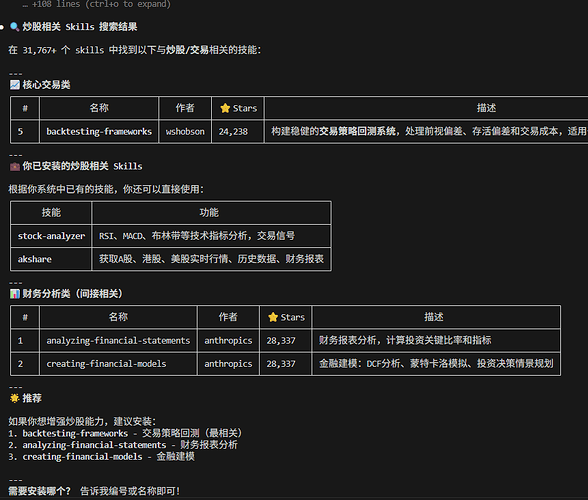Click the 31,767+ skills count sentence

click(x=135, y=50)
